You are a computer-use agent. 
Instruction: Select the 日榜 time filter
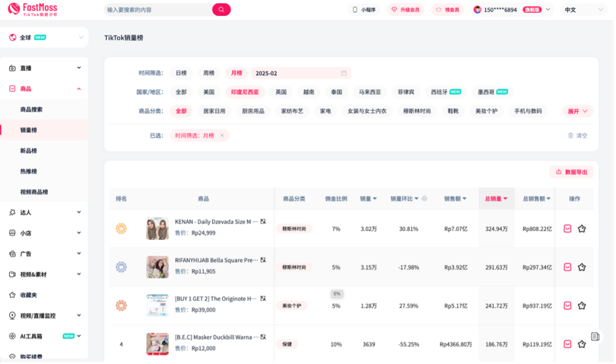pos(181,73)
